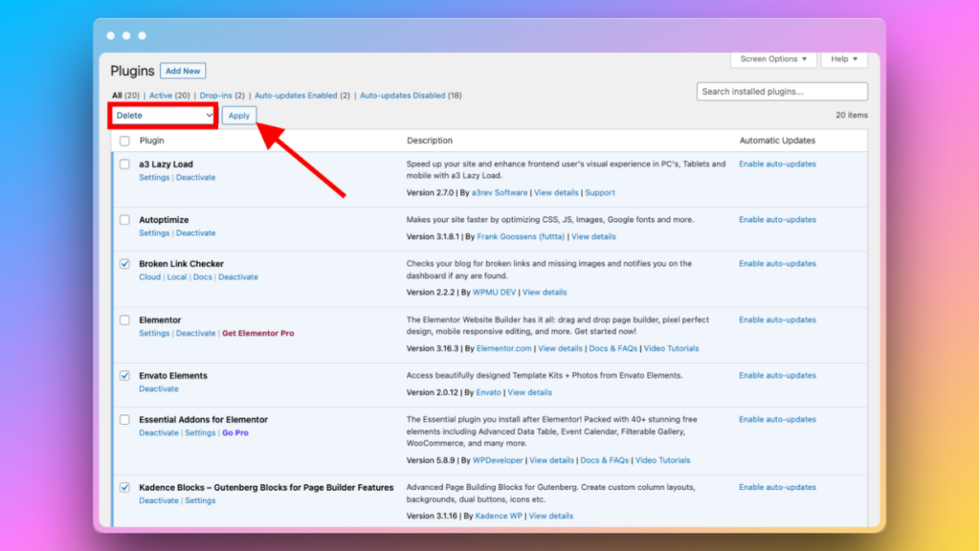The image size is (980, 551).
Task: Open the Frank Goossens (futtta) author link
Action: point(521,237)
